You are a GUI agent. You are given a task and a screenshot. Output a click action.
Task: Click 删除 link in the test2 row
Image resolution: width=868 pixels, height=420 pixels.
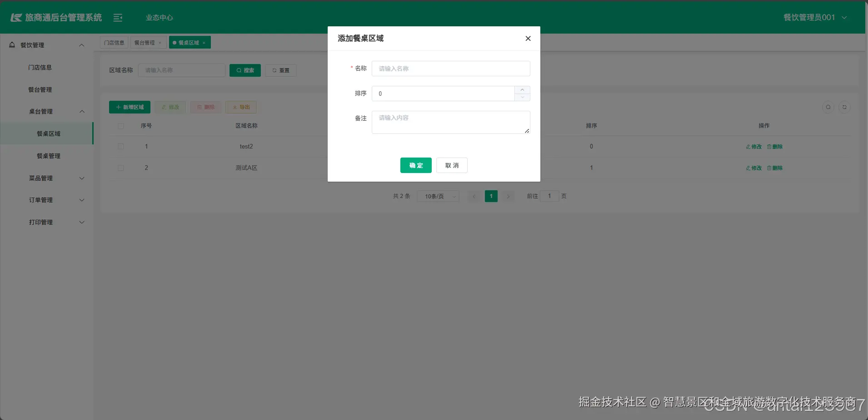[775, 147]
